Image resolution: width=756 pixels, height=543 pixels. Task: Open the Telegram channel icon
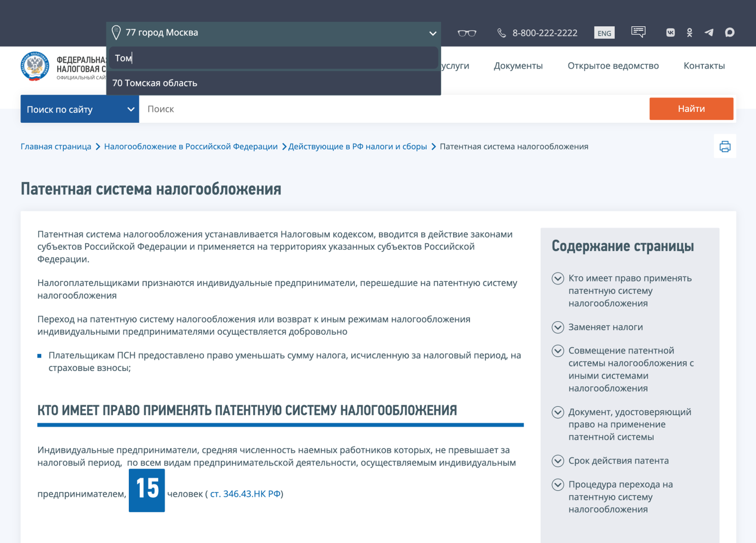709,32
